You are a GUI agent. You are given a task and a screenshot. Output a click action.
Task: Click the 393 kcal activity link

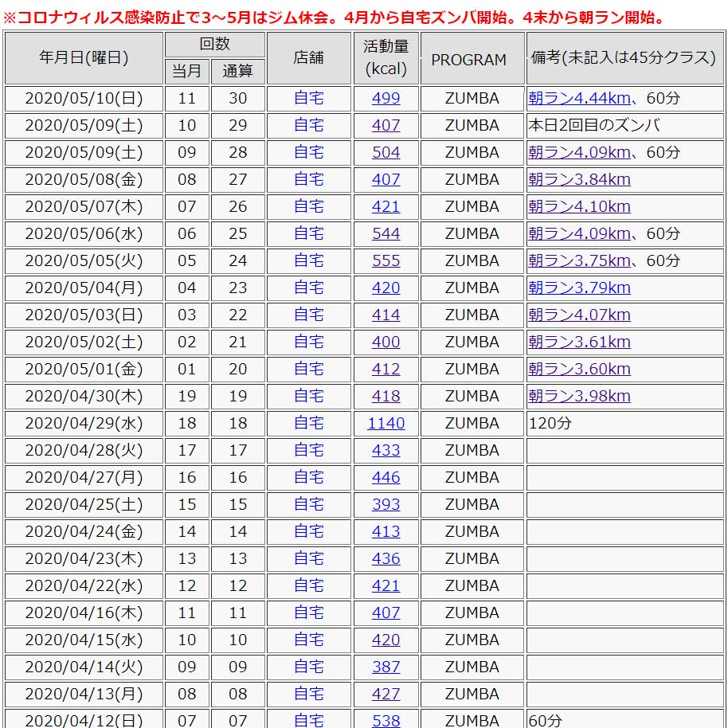pyautogui.click(x=386, y=505)
